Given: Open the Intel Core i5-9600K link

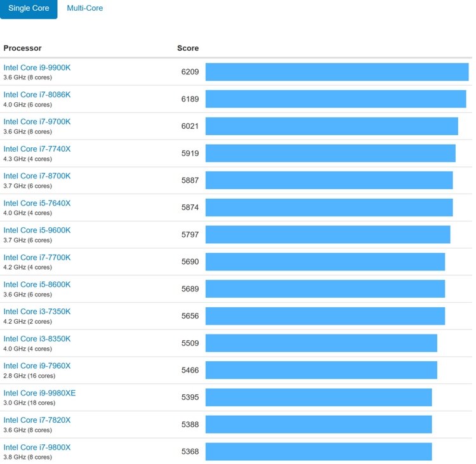Looking at the screenshot, I should tap(37, 230).
